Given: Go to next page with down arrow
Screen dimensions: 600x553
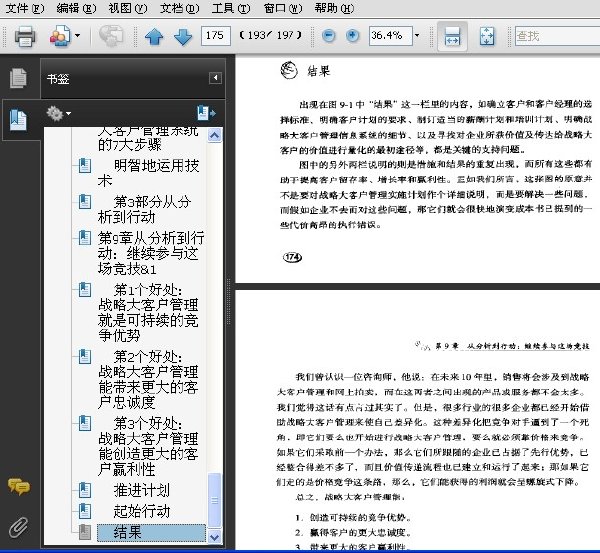Looking at the screenshot, I should (x=183, y=37).
